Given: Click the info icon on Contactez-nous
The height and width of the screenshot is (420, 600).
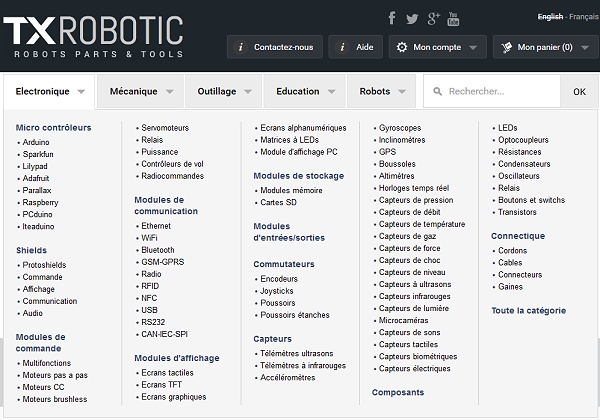Looking at the screenshot, I should click(241, 47).
